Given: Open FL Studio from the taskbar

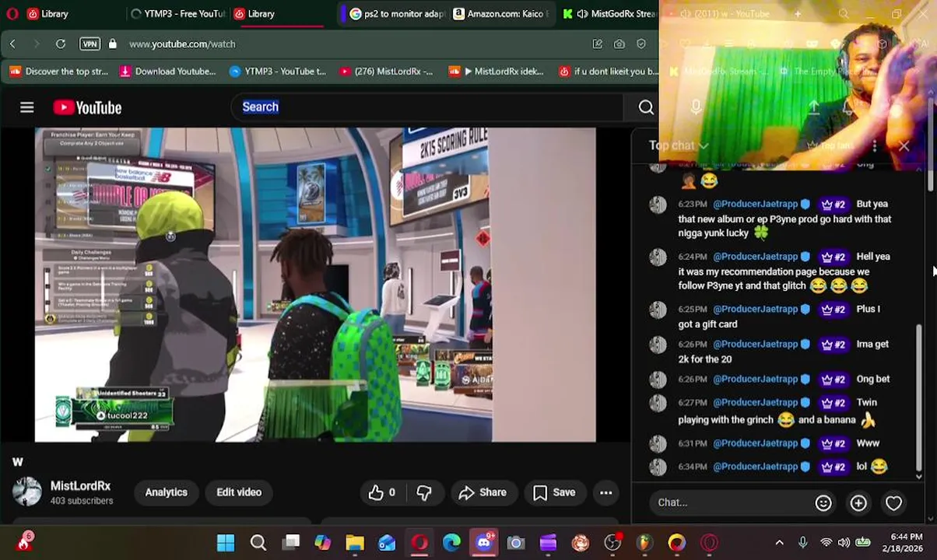Looking at the screenshot, I should coord(644,543).
